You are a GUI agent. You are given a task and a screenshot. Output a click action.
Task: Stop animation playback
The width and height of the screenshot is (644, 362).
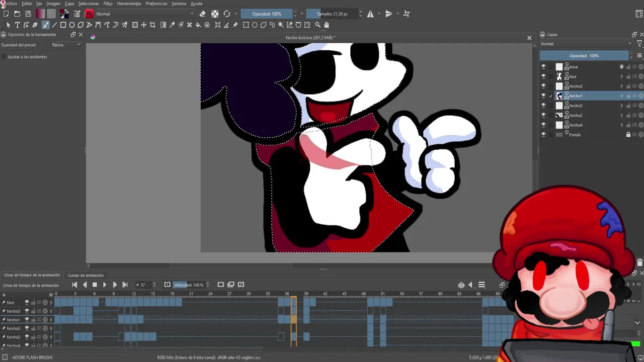pyautogui.click(x=95, y=285)
